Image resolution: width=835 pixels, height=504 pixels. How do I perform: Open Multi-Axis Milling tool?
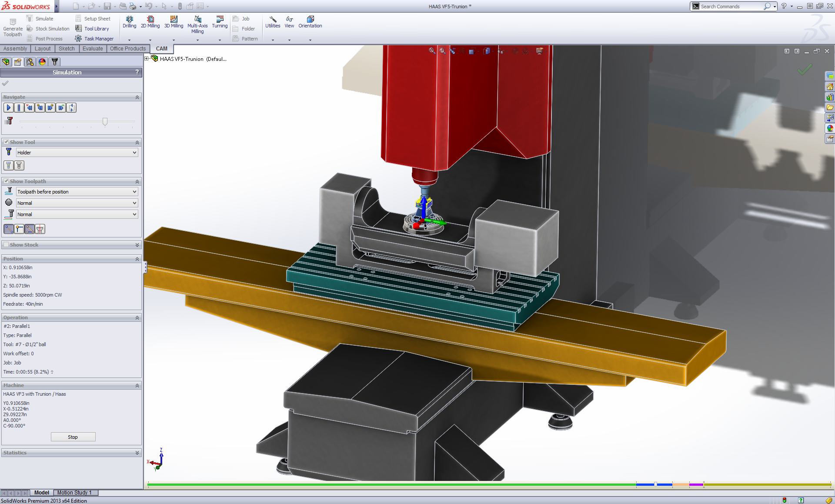coord(197,25)
